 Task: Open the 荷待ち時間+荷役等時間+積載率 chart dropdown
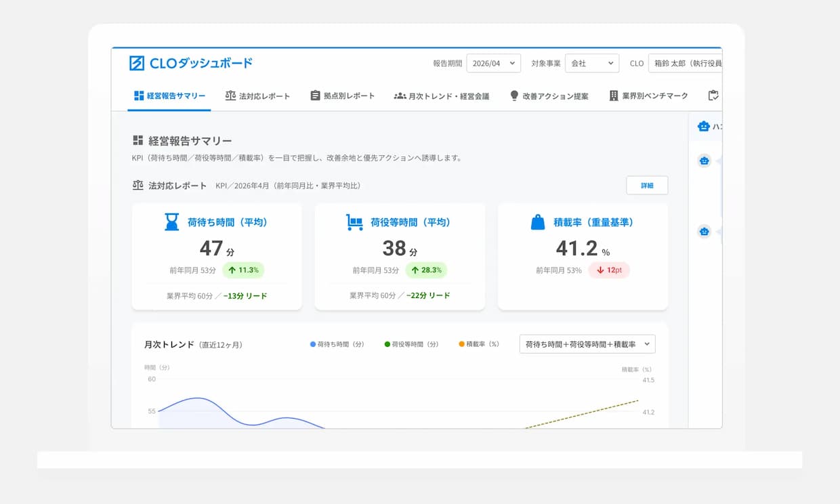(587, 344)
